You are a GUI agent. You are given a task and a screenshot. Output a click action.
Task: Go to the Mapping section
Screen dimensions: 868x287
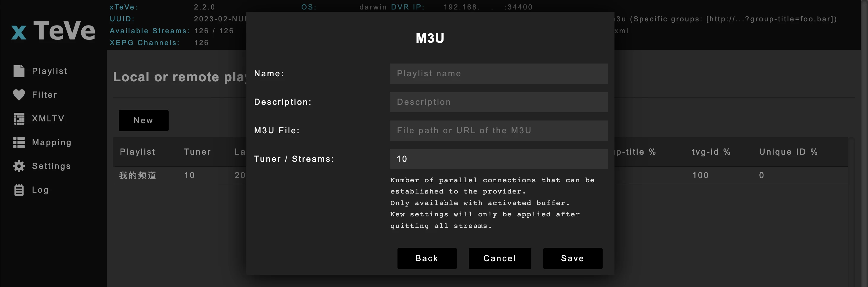click(52, 142)
